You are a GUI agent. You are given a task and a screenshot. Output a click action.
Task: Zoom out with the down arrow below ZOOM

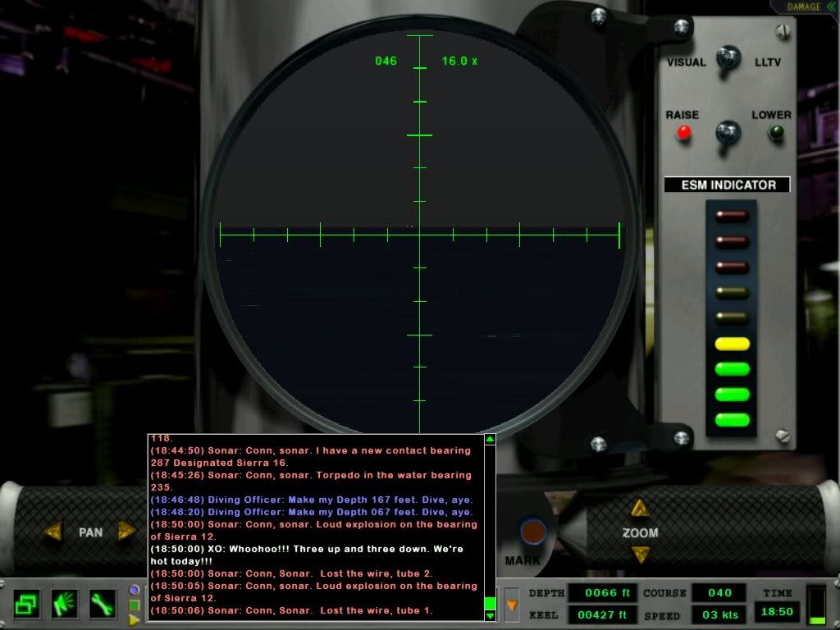pos(640,555)
